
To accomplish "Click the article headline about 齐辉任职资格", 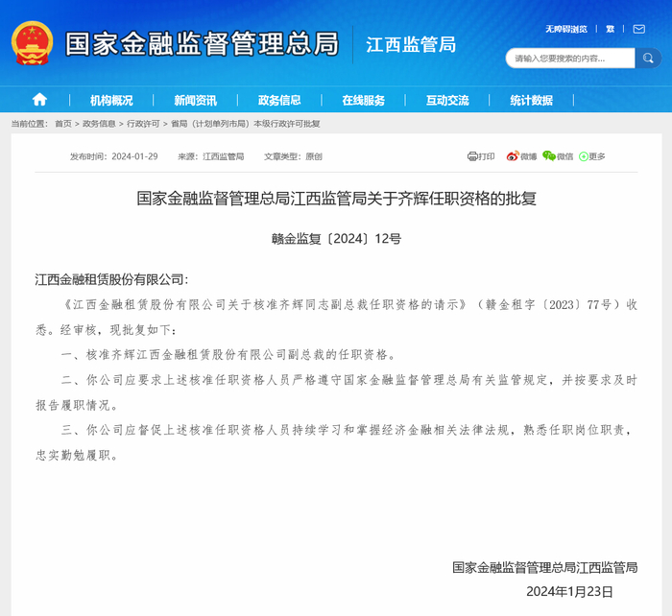I will click(336, 199).
